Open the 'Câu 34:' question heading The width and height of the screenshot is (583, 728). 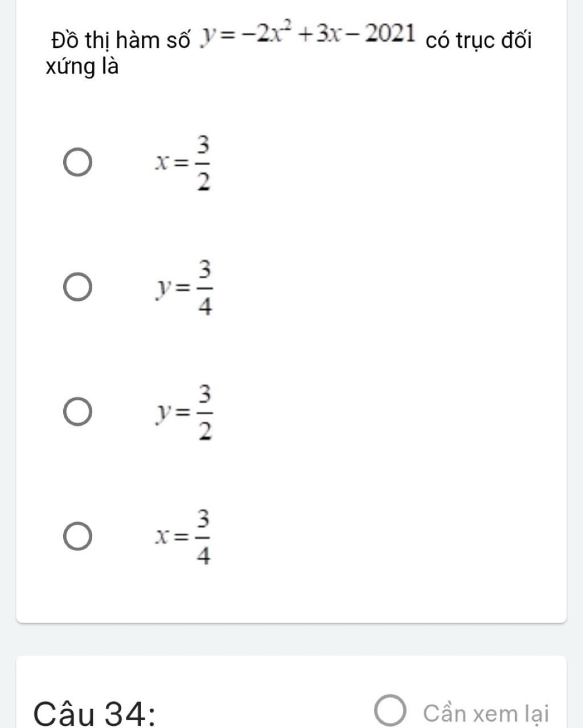pos(96,714)
